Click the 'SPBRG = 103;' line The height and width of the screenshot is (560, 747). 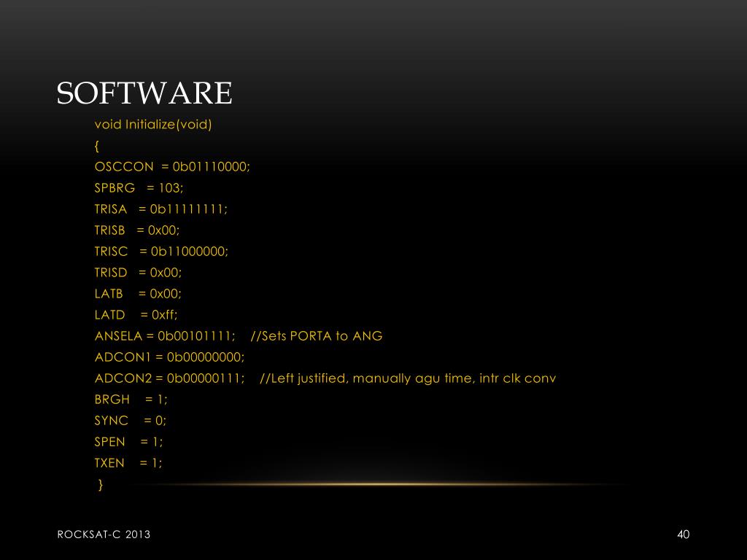[139, 188]
